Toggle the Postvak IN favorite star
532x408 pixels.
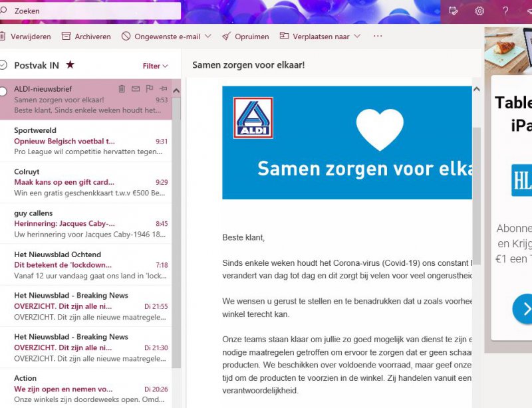pos(70,65)
